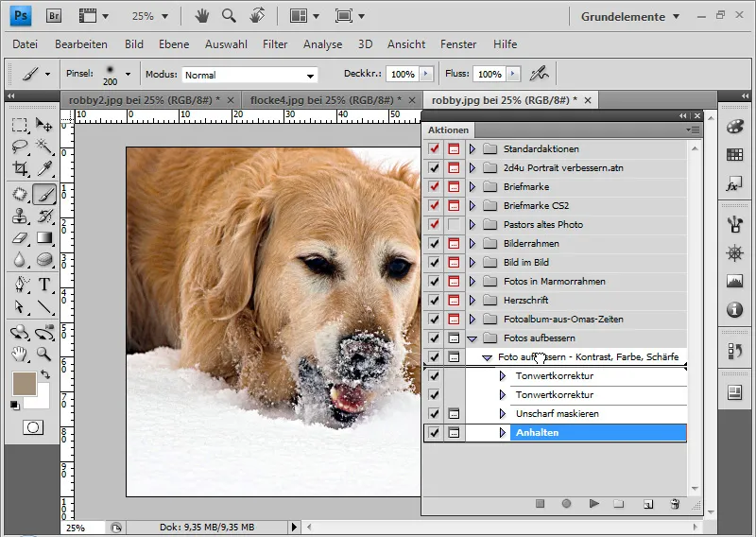
Task: Launch Adobe Bridge
Action: click(x=54, y=16)
